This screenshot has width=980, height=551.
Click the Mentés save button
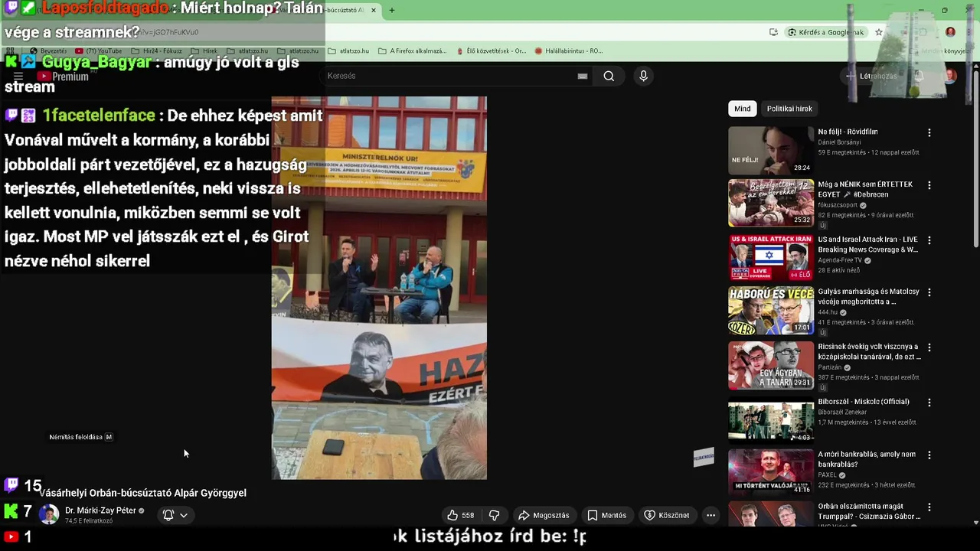click(606, 515)
